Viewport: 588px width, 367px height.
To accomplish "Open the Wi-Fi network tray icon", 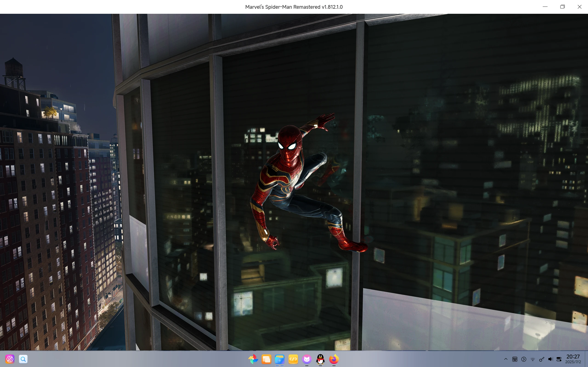I will (x=533, y=359).
